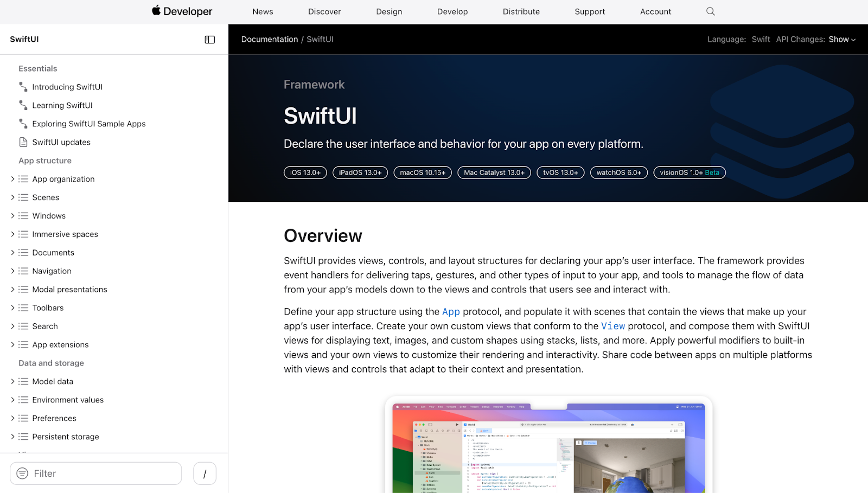Expand the Immersive spaces chevron
Screen dimensions: 868x493
tap(12, 234)
